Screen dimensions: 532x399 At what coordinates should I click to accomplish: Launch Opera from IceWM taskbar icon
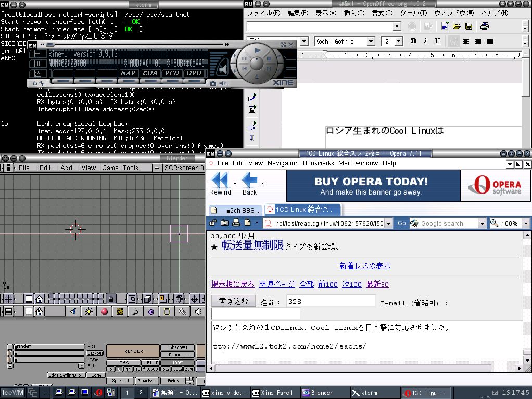99,393
